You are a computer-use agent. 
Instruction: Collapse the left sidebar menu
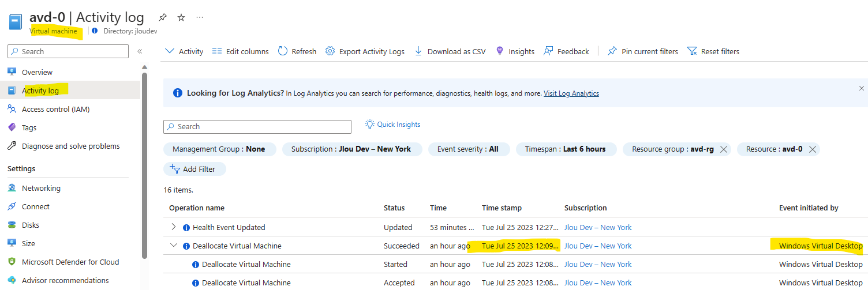(140, 51)
